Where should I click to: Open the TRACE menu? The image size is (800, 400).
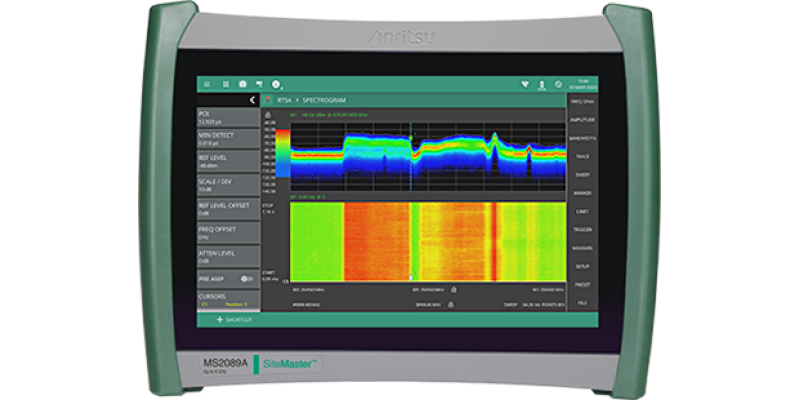pyautogui.click(x=583, y=157)
